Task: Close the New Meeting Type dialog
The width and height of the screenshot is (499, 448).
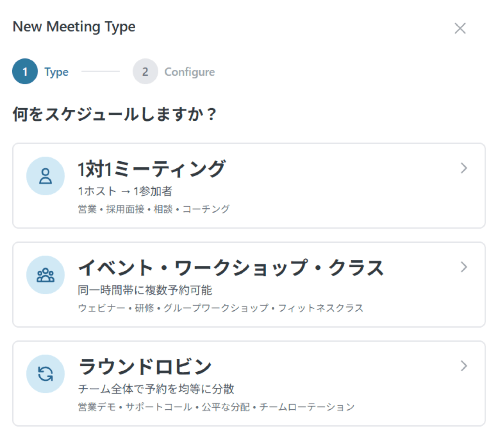Action: click(x=460, y=29)
